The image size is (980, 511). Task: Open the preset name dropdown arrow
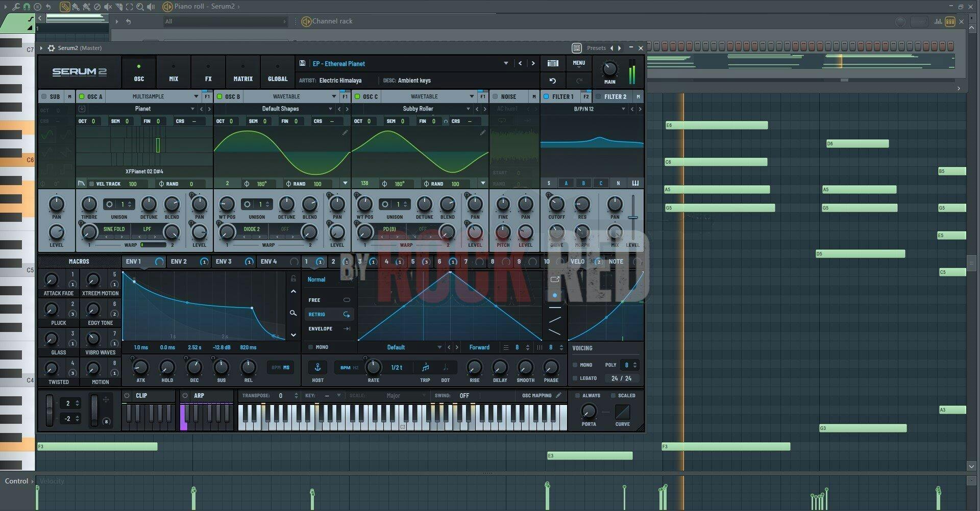pyautogui.click(x=506, y=63)
